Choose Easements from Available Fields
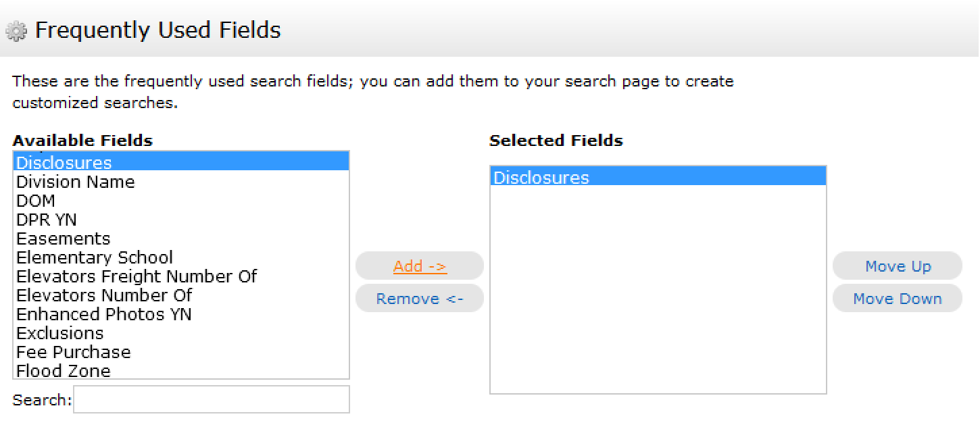Image resolution: width=980 pixels, height=427 pixels. point(181,238)
